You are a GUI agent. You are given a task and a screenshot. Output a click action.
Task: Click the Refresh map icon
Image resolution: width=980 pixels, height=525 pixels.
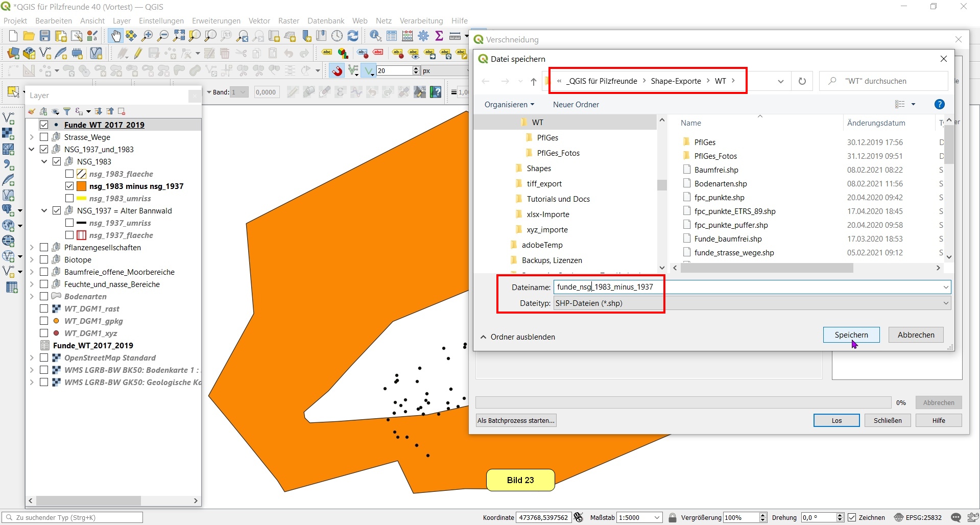coord(353,36)
